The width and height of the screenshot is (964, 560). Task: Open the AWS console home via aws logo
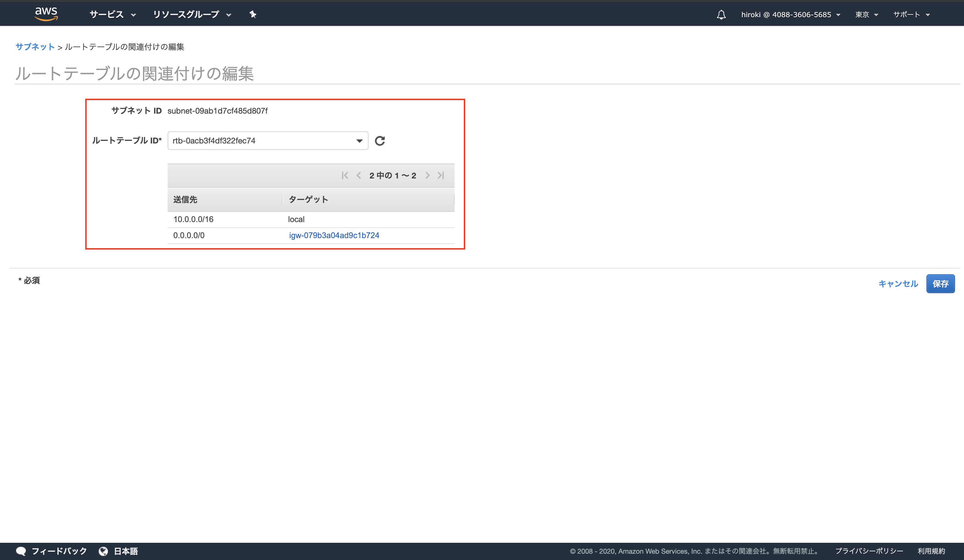[x=46, y=14]
